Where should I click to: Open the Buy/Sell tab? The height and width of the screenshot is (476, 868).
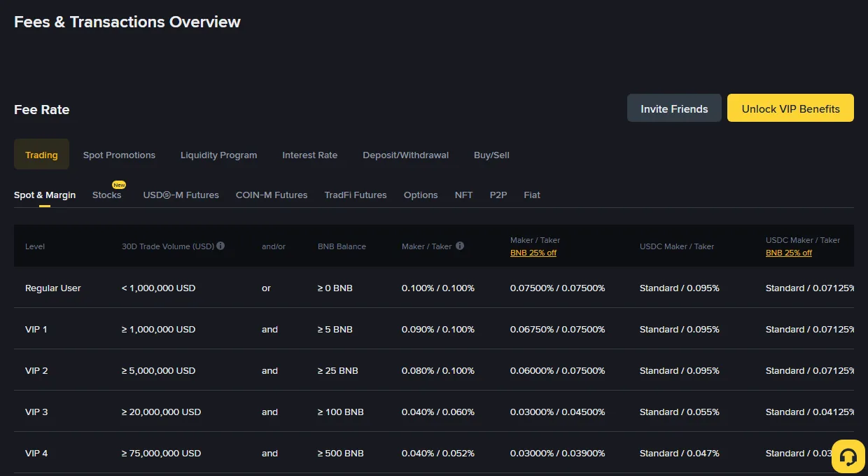[491, 155]
